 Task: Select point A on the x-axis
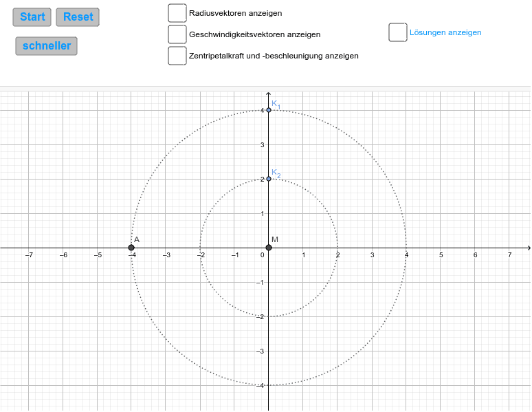(131, 248)
